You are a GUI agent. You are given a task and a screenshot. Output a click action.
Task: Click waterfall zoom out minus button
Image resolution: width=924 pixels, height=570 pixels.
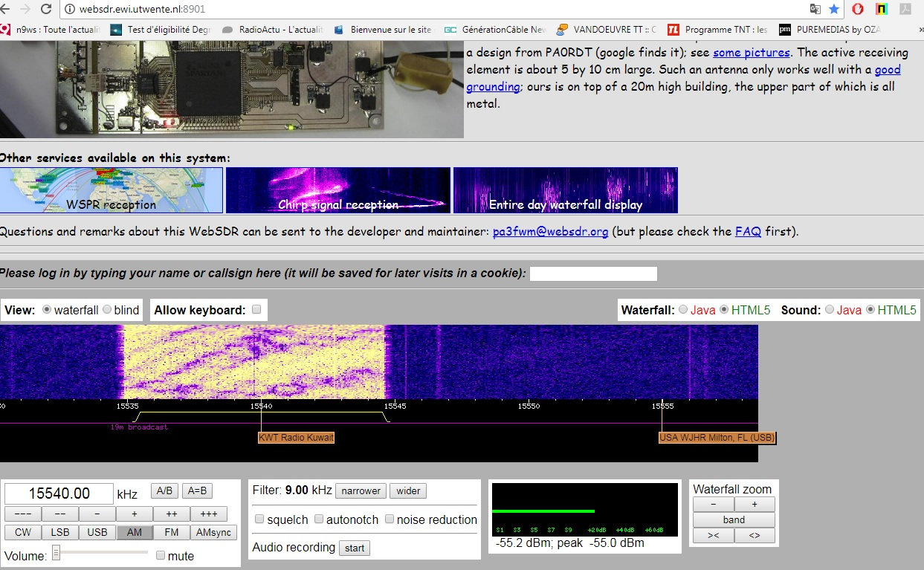[714, 504]
